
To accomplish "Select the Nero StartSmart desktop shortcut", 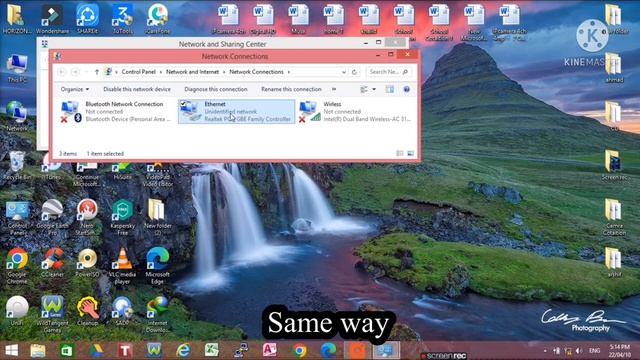I will (x=87, y=217).
